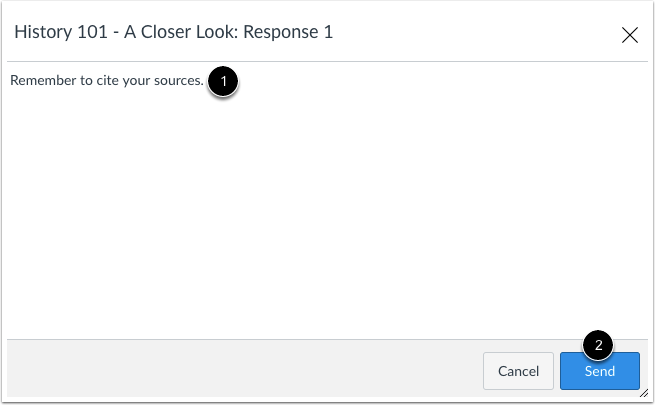This screenshot has width=655, height=405.
Task: Click the numbered marker 1 badge
Action: click(223, 81)
